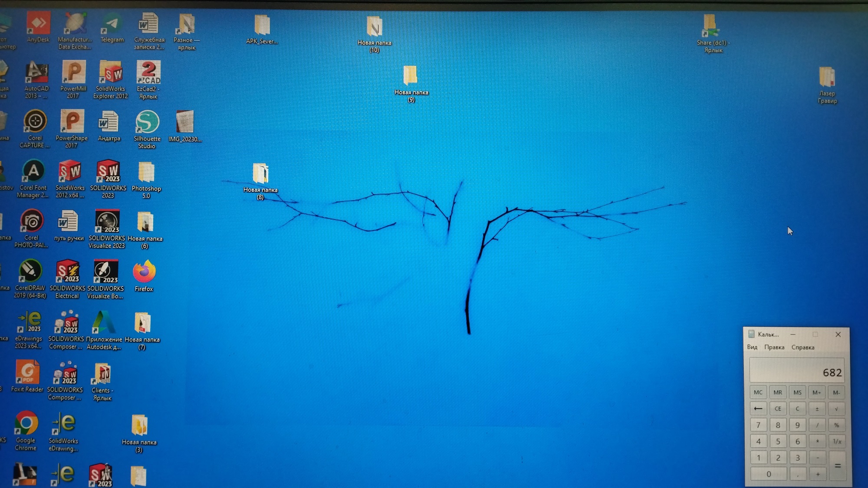Image resolution: width=868 pixels, height=488 pixels.
Task: Open the Silhouette Studio shortcut
Action: 147,123
